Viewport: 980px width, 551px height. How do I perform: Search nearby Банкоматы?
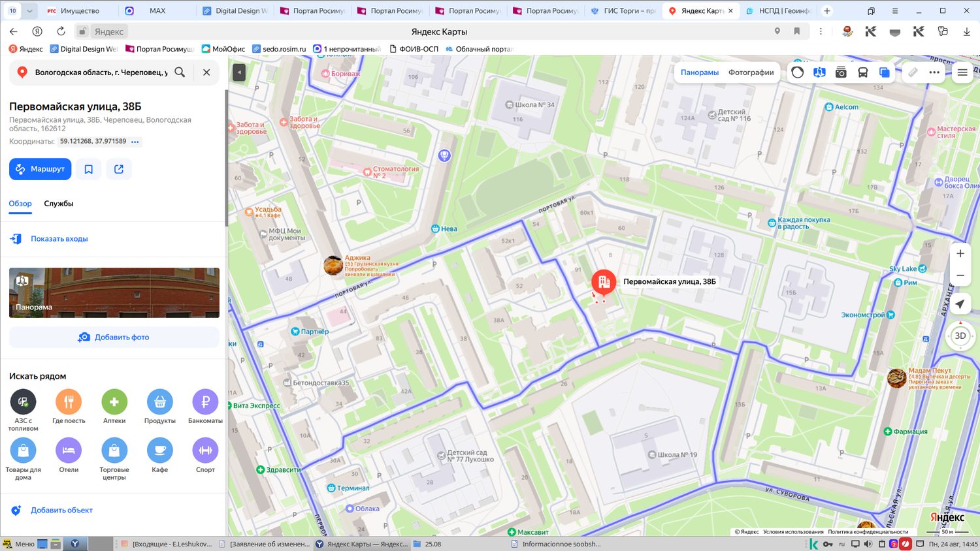click(x=205, y=407)
